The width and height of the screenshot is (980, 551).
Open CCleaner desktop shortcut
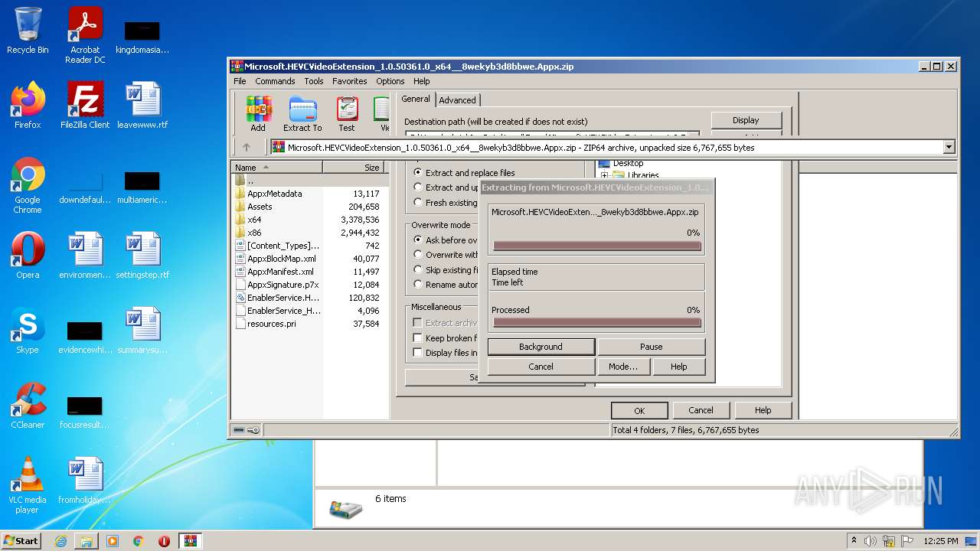coord(28,406)
